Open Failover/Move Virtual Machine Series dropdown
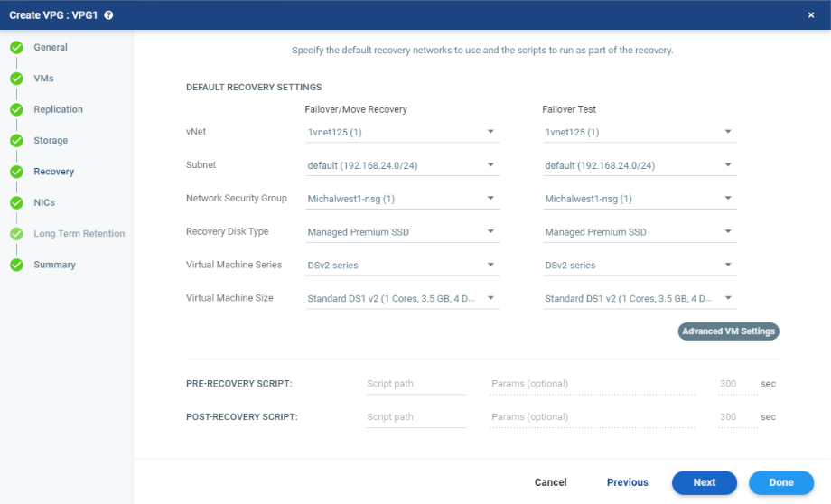 click(403, 265)
